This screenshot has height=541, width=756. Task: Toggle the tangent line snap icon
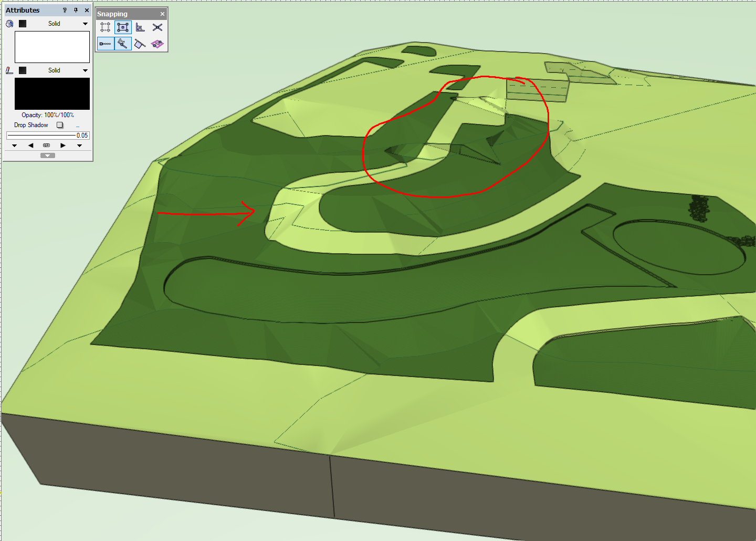coord(122,44)
